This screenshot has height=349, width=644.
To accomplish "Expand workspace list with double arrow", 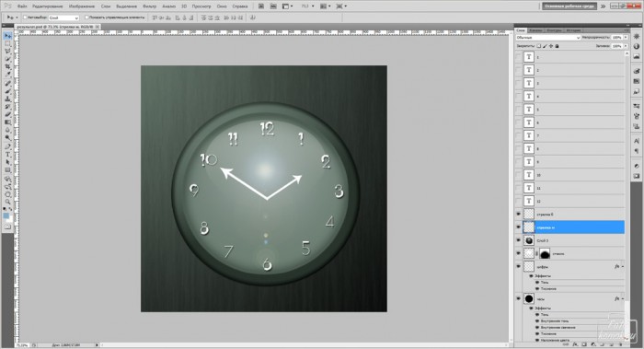I will 603,6.
